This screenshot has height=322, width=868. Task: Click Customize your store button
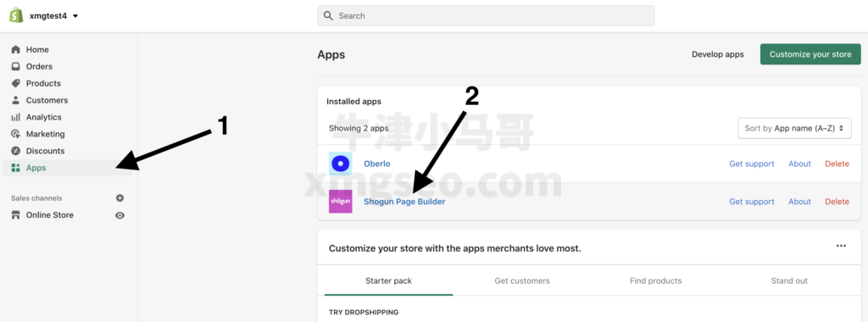[810, 54]
